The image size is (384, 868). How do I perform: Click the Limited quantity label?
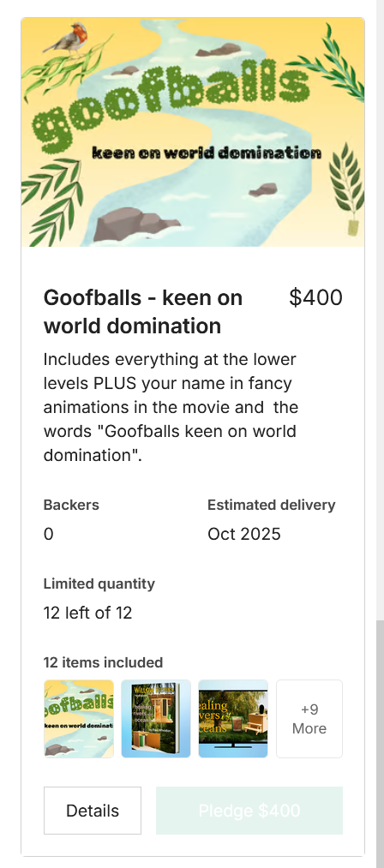tap(99, 584)
